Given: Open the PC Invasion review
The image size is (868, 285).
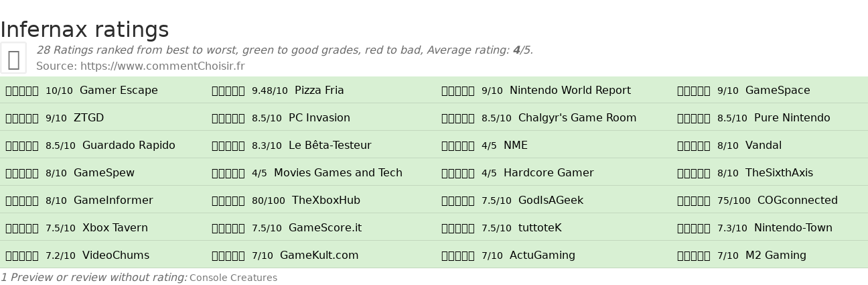Looking at the screenshot, I should coord(319,118).
